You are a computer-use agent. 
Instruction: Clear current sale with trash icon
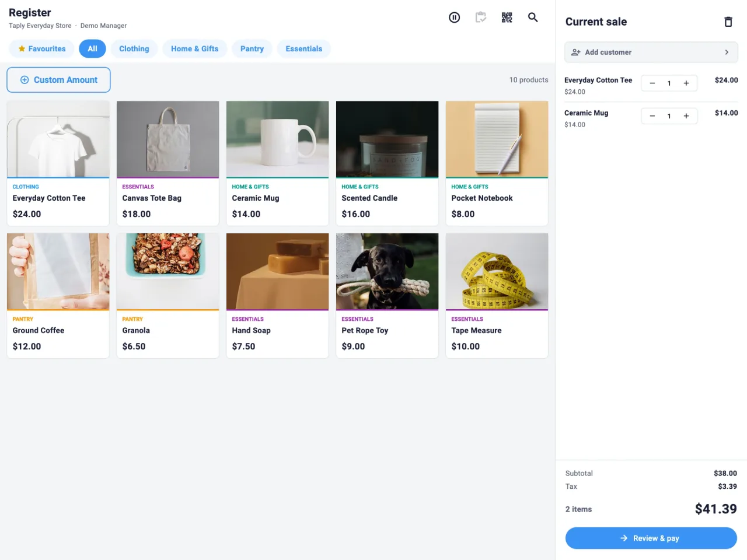(x=728, y=22)
